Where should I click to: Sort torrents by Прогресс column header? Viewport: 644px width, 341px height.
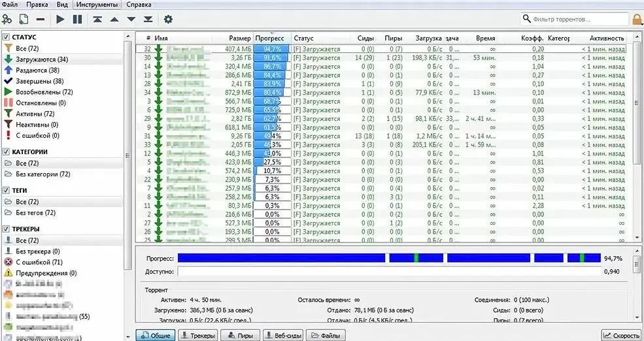[x=269, y=39]
